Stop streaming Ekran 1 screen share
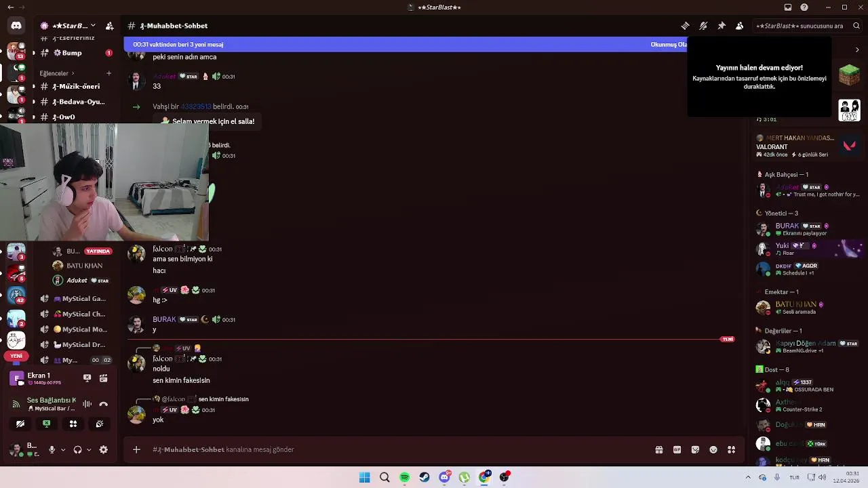Viewport: 868px width, 488px height. tap(87, 378)
